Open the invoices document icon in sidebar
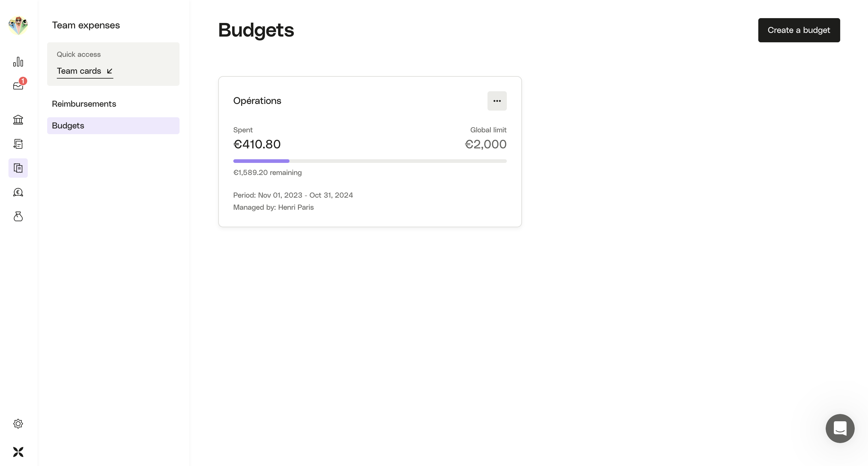This screenshot has width=868, height=466. click(x=18, y=144)
